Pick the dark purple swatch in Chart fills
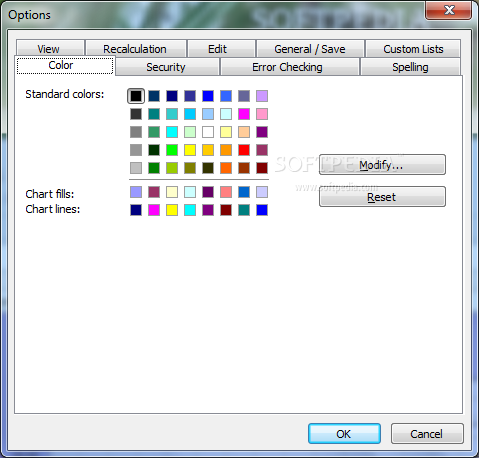The image size is (479, 458). (208, 192)
